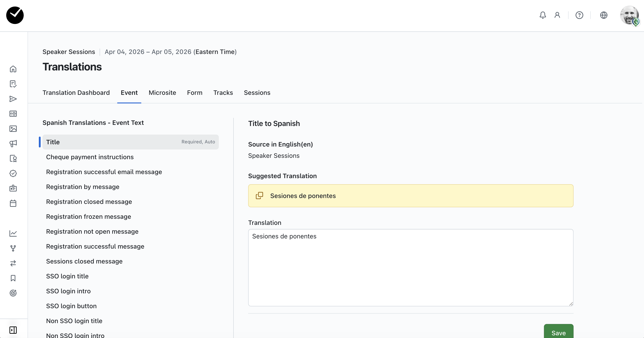644x338 pixels.
Task: Select Cheque payment instructions item
Action: (90, 157)
